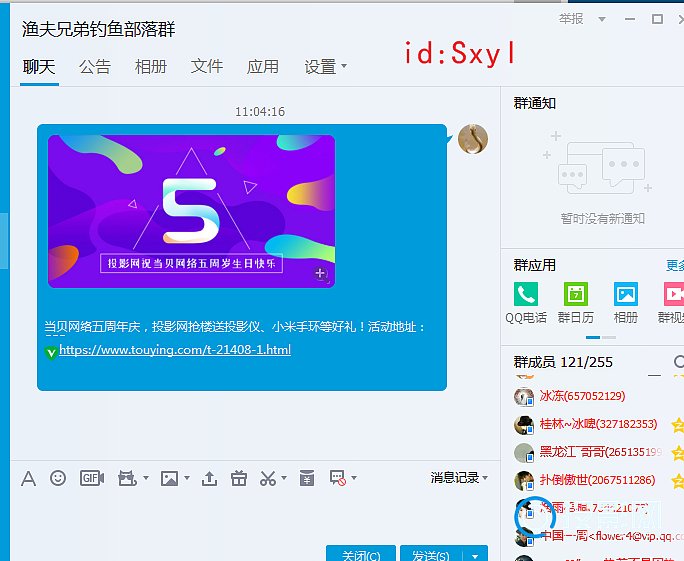Screen dimensions: 684x561
Task: Click the 群通知 heading
Action: point(534,103)
